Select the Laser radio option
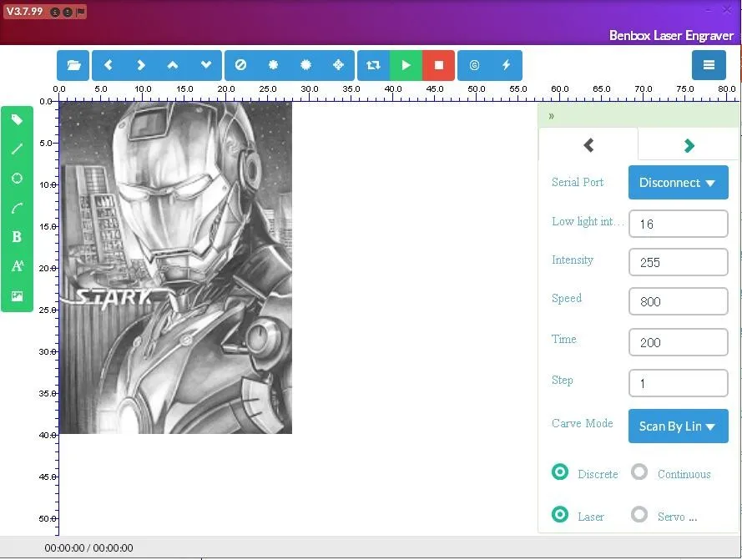 560,515
